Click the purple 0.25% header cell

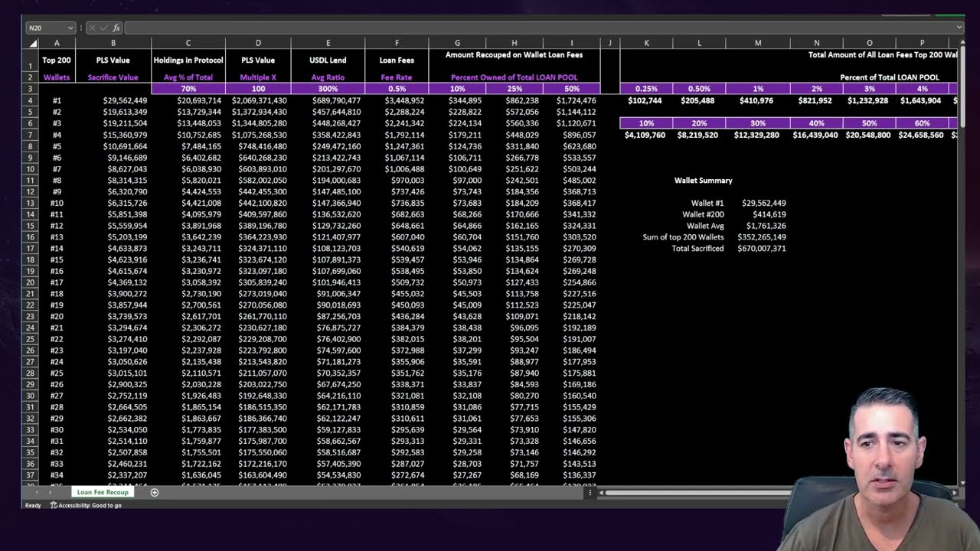pyautogui.click(x=646, y=89)
